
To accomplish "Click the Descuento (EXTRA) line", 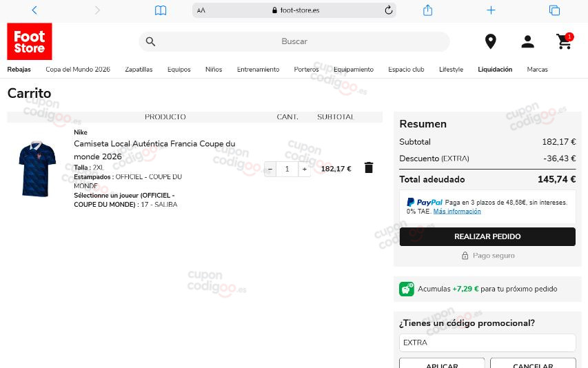I will pyautogui.click(x=487, y=159).
